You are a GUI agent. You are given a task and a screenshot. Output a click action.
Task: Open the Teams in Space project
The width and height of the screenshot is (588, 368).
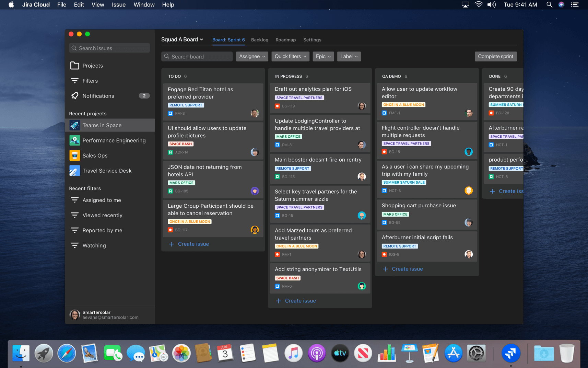coord(102,125)
